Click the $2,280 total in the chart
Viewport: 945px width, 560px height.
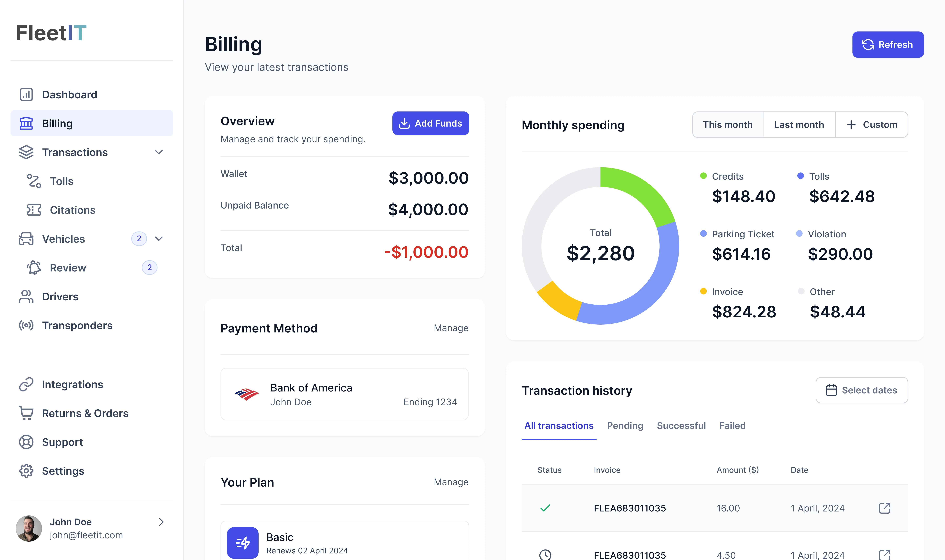coord(600,253)
